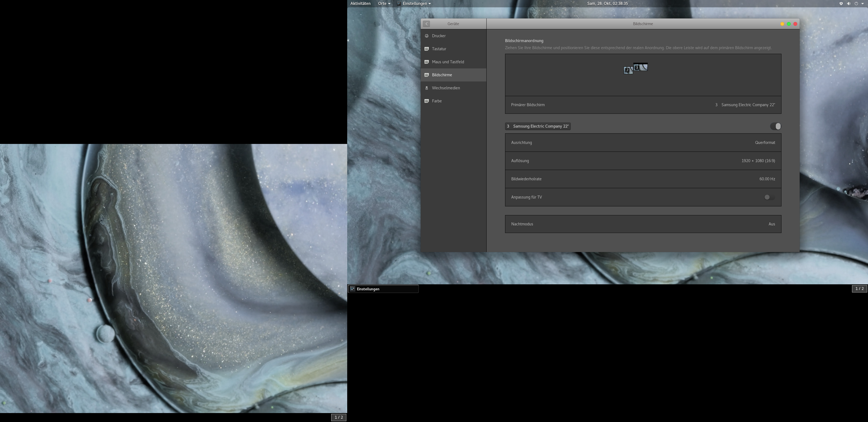Toggle the Samsung display on/off switch
Viewport: 868px width, 422px height.
point(775,126)
